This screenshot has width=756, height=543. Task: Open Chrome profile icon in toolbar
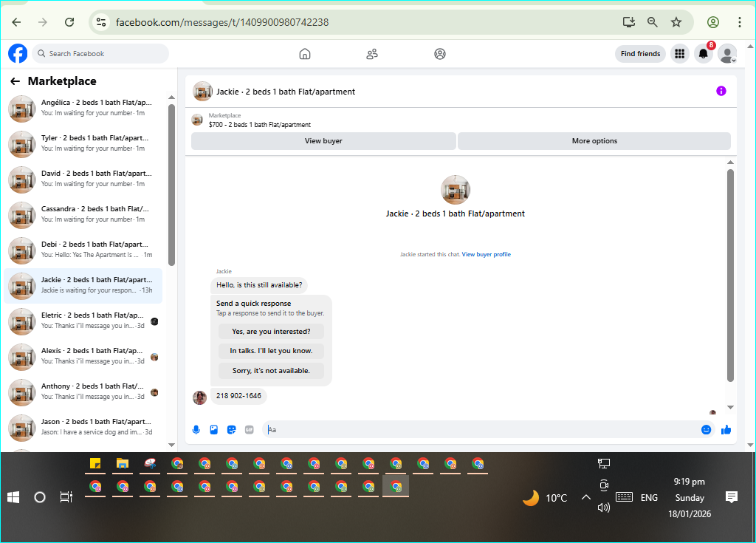(x=713, y=22)
